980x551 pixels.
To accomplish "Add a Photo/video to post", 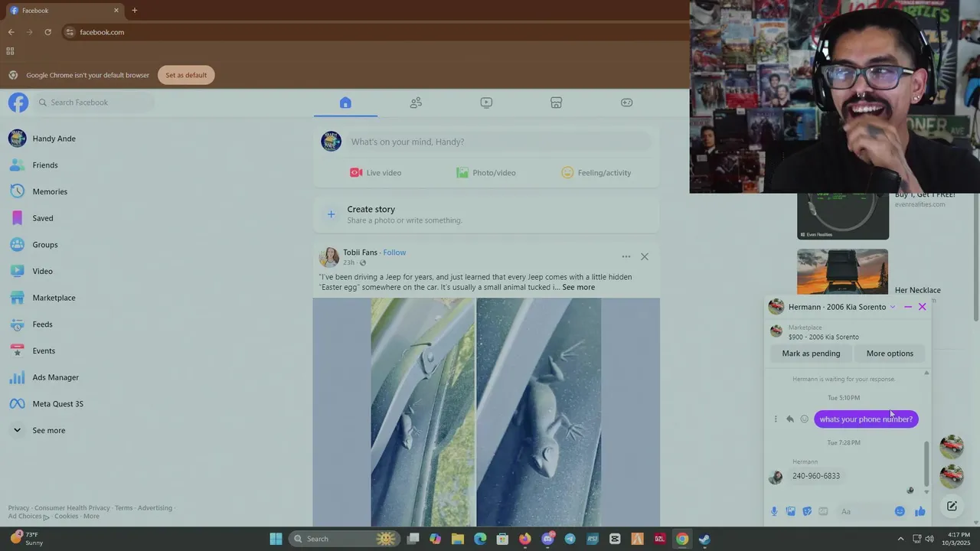I will [486, 173].
